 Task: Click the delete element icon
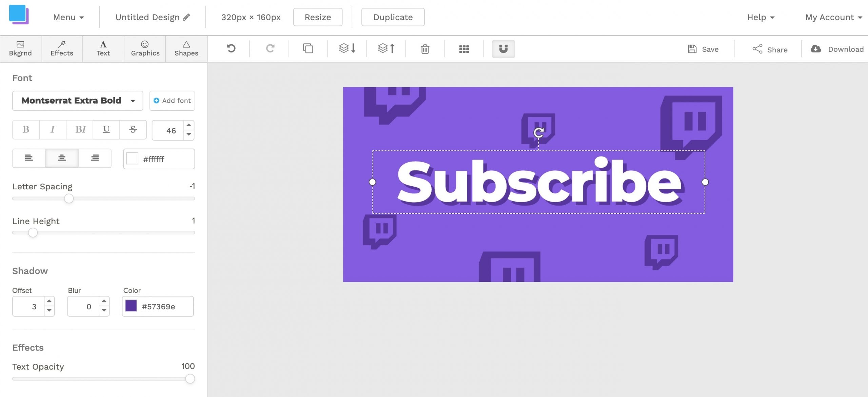pos(425,49)
